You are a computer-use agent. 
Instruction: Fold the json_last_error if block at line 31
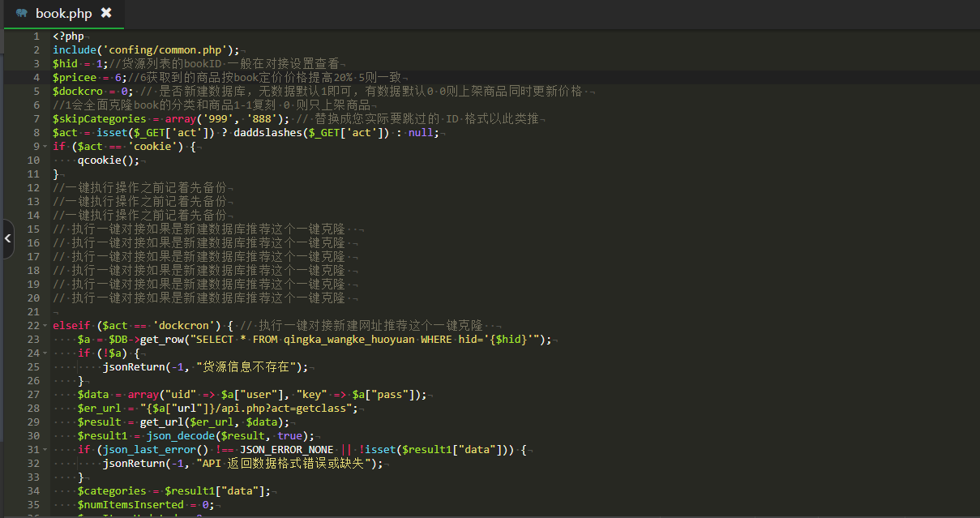coord(45,449)
